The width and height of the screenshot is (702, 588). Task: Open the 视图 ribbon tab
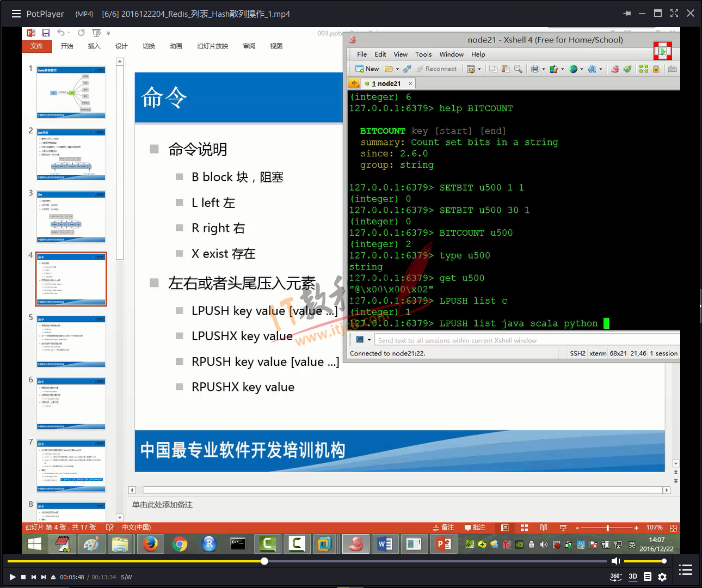276,46
